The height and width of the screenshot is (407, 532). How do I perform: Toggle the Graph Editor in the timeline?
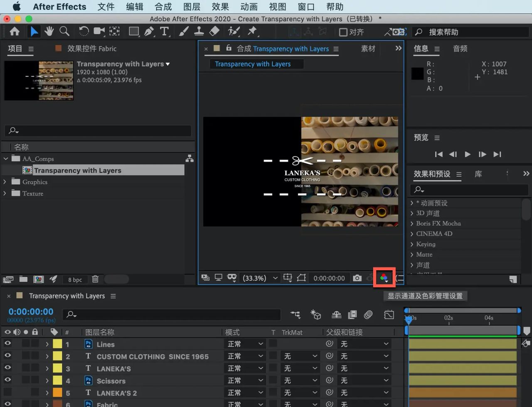[x=389, y=315]
